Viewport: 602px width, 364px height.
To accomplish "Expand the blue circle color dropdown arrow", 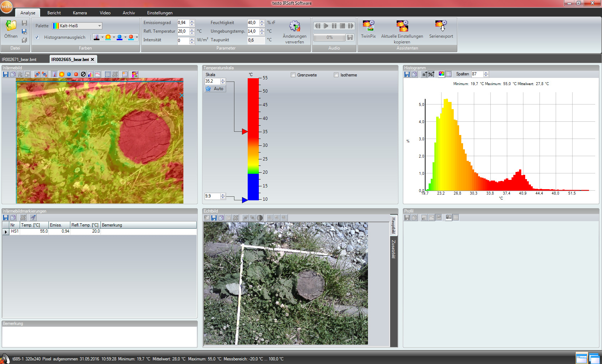I will [x=125, y=37].
